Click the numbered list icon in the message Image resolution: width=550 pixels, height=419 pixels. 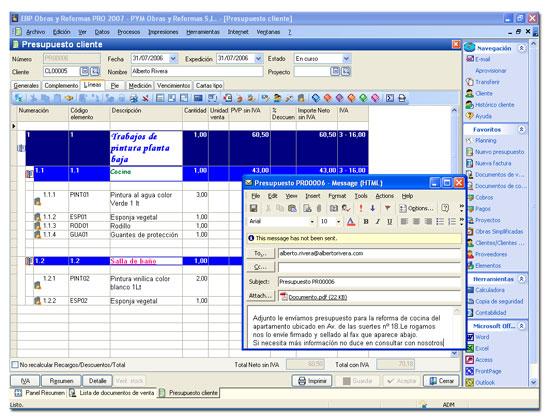452,222
